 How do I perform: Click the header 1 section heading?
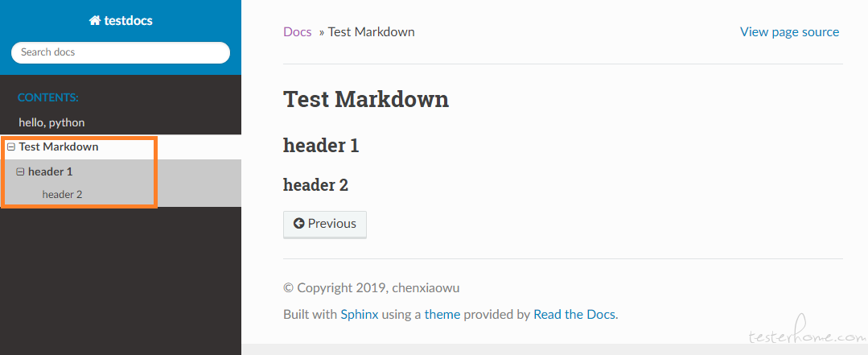pyautogui.click(x=321, y=146)
